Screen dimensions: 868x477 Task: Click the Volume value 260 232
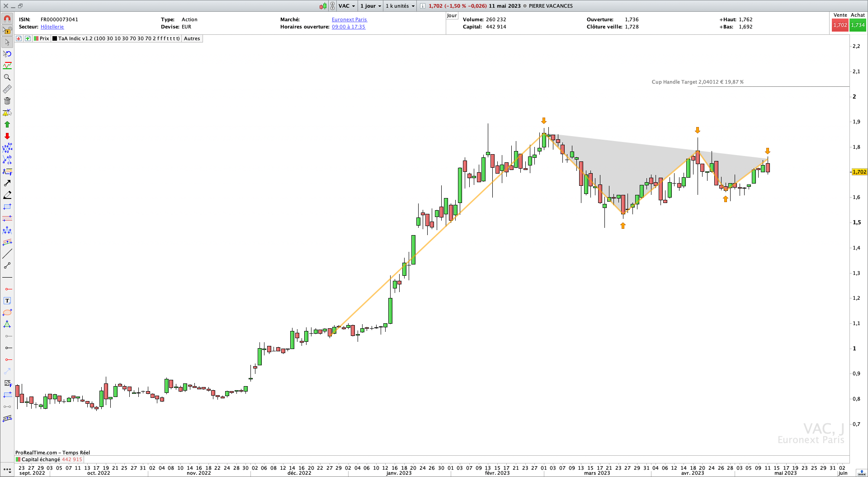pos(496,19)
